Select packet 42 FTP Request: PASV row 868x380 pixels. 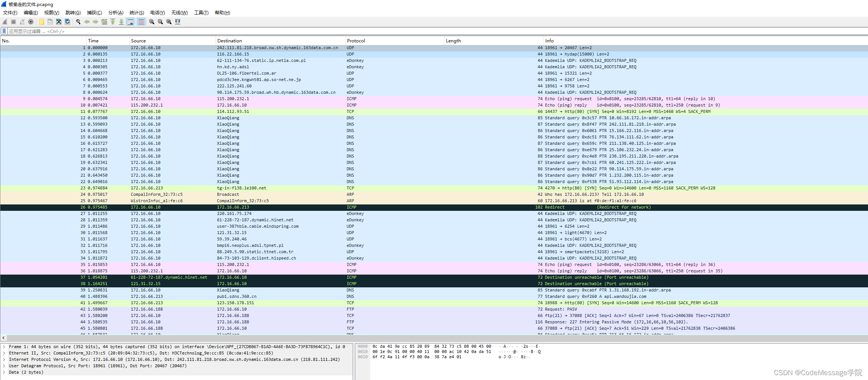click(434, 309)
